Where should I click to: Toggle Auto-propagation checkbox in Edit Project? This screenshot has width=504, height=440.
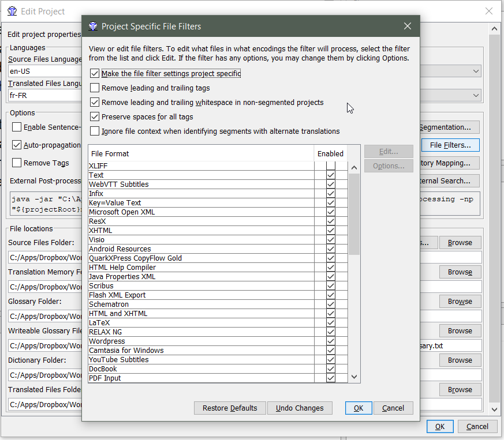point(17,145)
